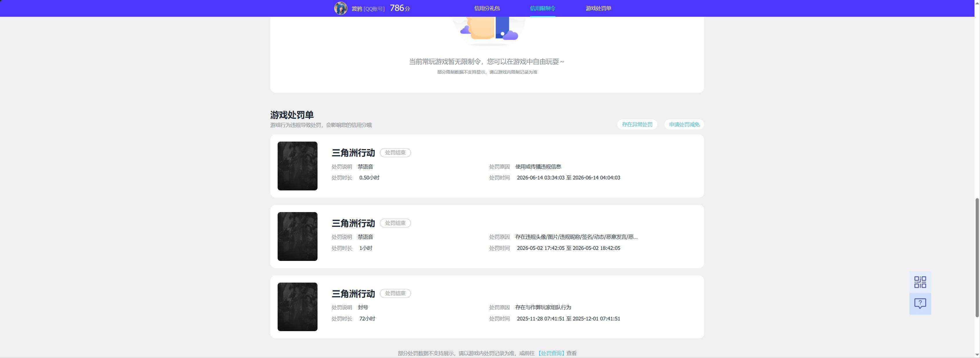This screenshot has width=980, height=358.
Task: Click the 申请处罚减免 button
Action: [x=684, y=124]
